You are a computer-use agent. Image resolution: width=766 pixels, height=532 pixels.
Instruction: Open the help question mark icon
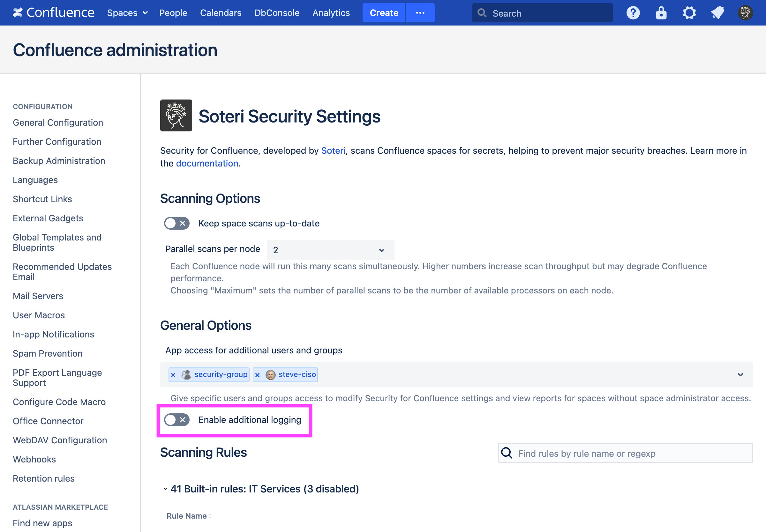633,13
